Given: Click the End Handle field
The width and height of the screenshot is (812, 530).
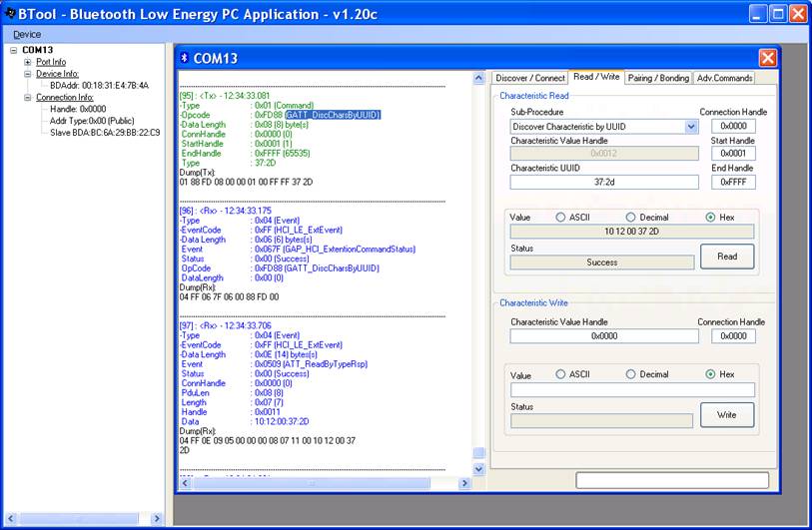Looking at the screenshot, I should (733, 183).
